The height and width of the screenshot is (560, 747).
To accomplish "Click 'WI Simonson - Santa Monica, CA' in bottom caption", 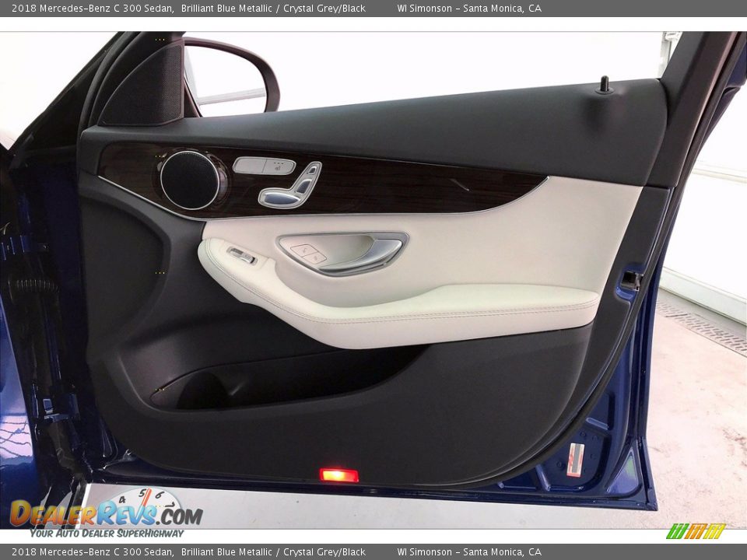I will [x=468, y=552].
